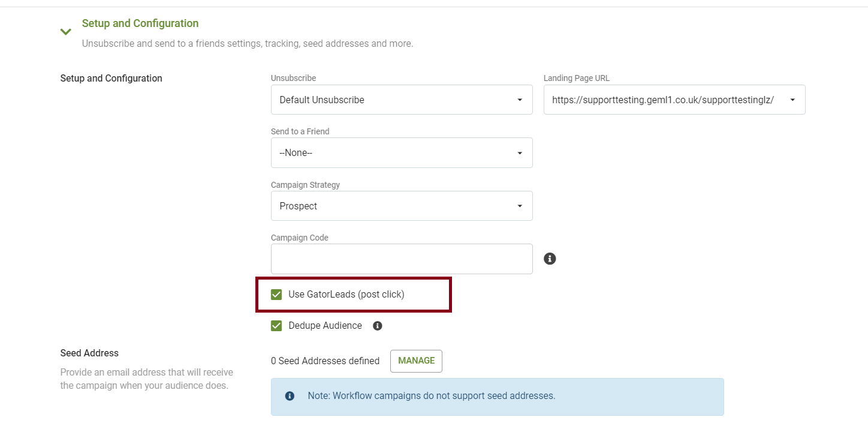Click the 'Dedupe Audience' label text

tap(325, 326)
